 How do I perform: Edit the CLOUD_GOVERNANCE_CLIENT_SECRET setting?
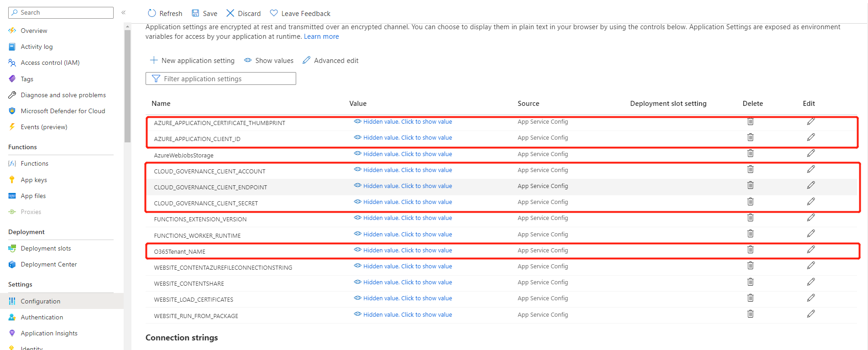coord(810,202)
